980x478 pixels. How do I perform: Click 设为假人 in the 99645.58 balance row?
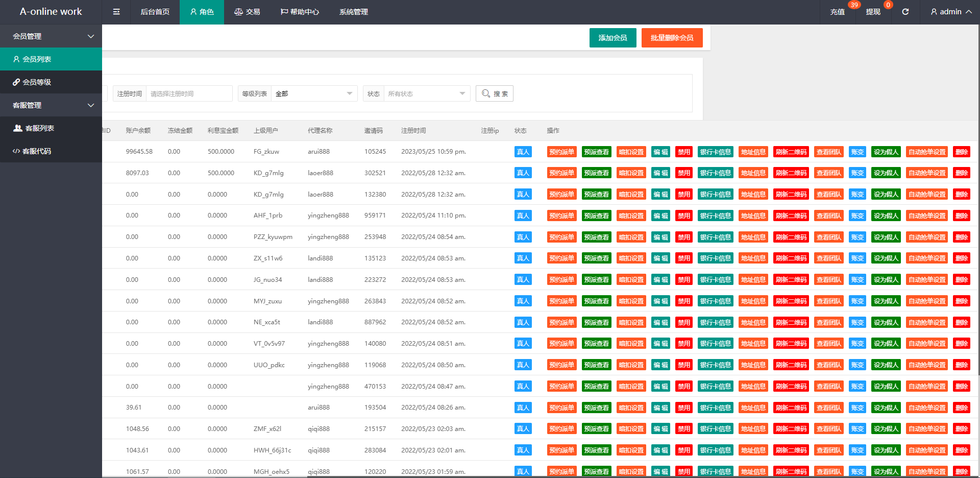[x=886, y=152]
